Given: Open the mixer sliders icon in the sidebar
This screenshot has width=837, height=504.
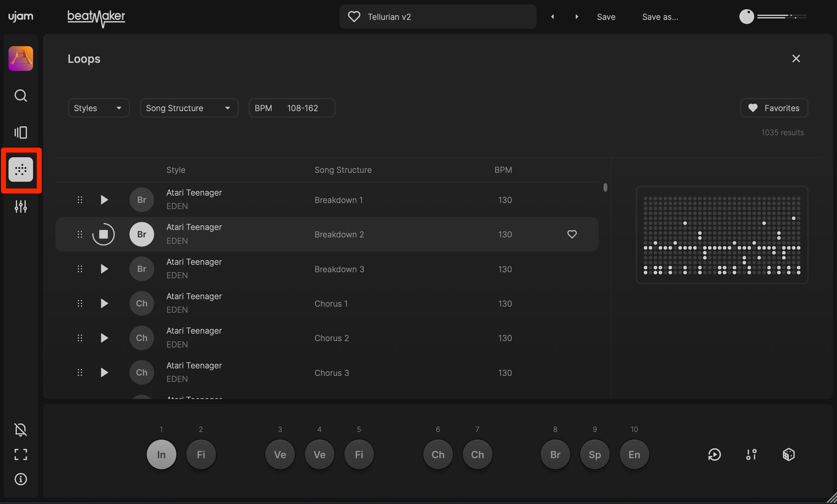Looking at the screenshot, I should click(21, 206).
